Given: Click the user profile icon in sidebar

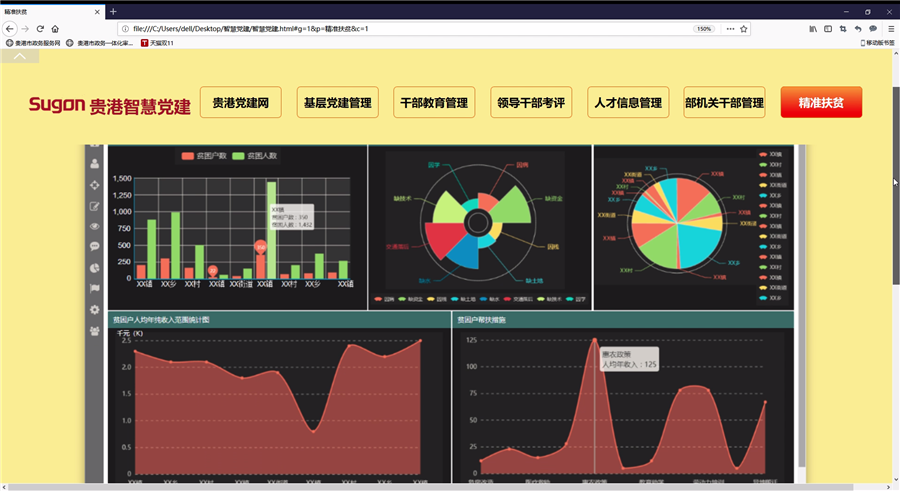Looking at the screenshot, I should click(95, 163).
